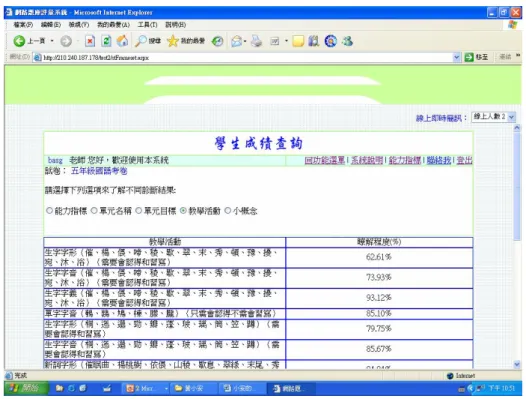Open the 說明(H) menu

click(175, 24)
